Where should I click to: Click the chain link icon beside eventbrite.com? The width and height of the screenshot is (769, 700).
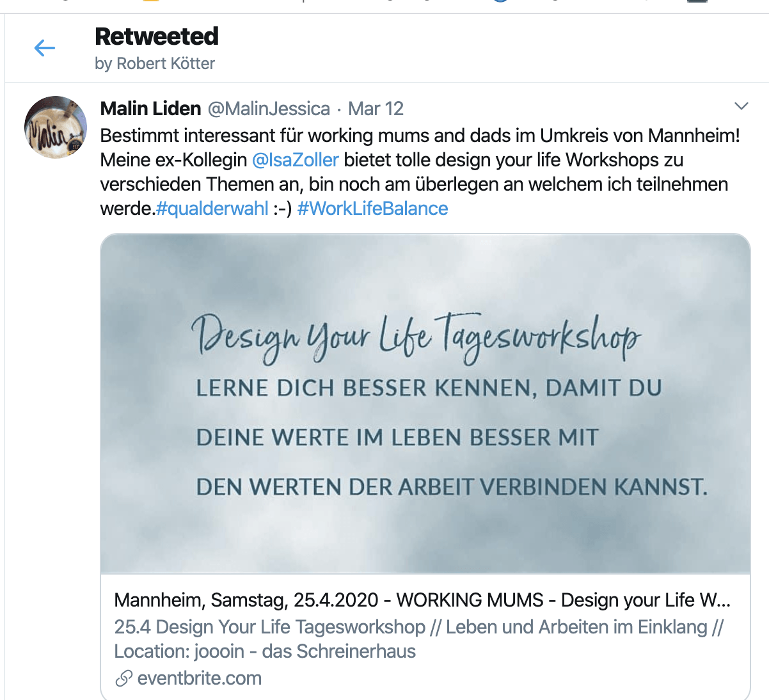click(123, 678)
